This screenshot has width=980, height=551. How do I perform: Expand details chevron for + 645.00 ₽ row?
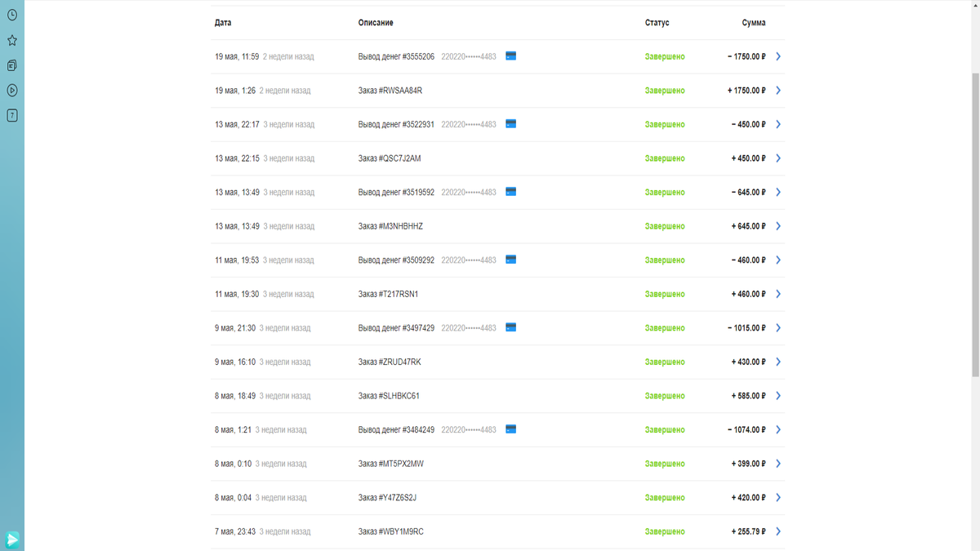point(778,226)
